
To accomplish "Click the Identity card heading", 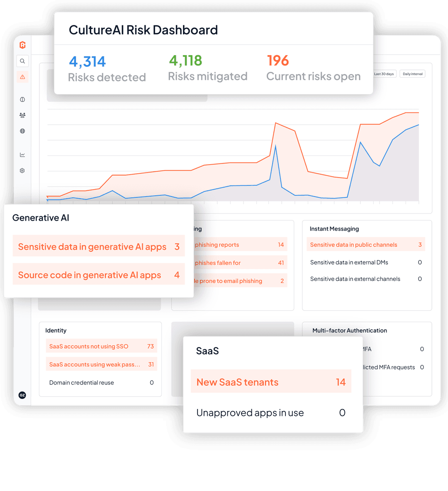I will [56, 331].
